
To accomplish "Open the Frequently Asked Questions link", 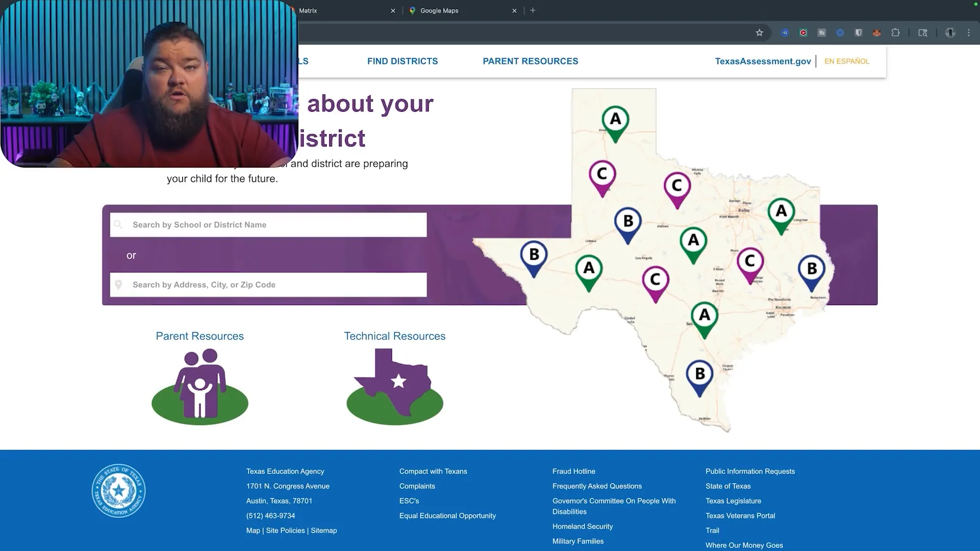I will (x=597, y=486).
